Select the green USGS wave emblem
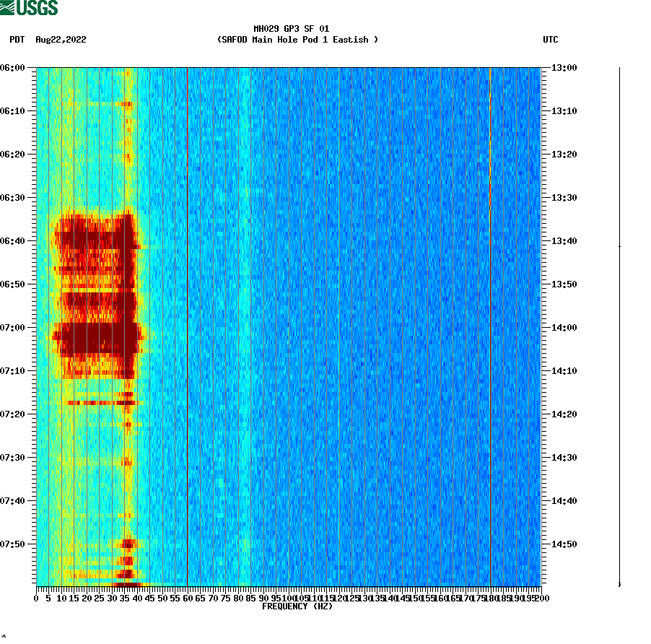Image resolution: width=651 pixels, height=644 pixels. pyautogui.click(x=9, y=8)
